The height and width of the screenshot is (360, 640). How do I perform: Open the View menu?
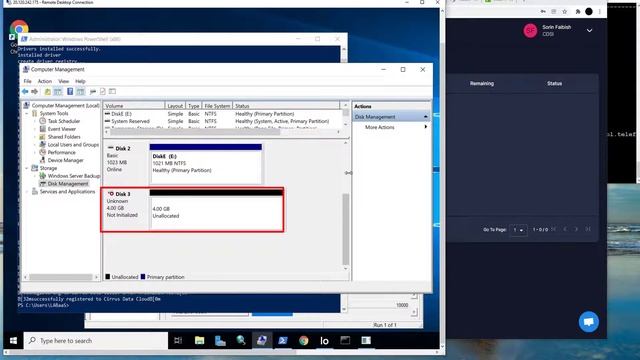(x=64, y=81)
